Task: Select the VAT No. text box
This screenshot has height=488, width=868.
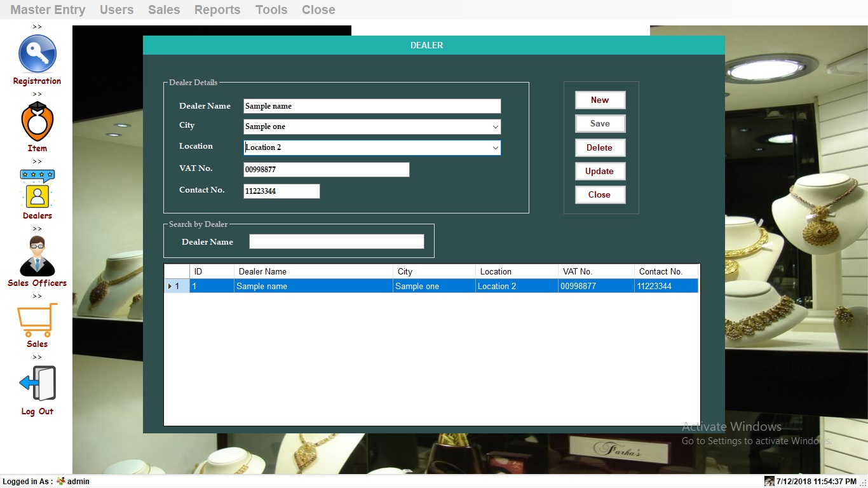Action: tap(326, 169)
